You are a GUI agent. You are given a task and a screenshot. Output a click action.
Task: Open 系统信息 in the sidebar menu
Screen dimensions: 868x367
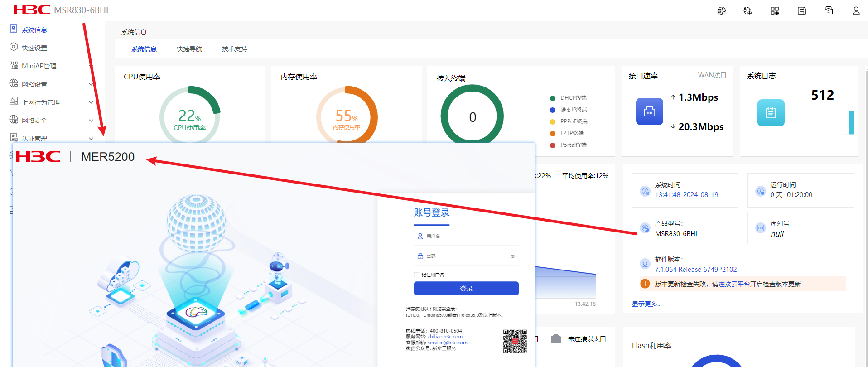click(34, 30)
